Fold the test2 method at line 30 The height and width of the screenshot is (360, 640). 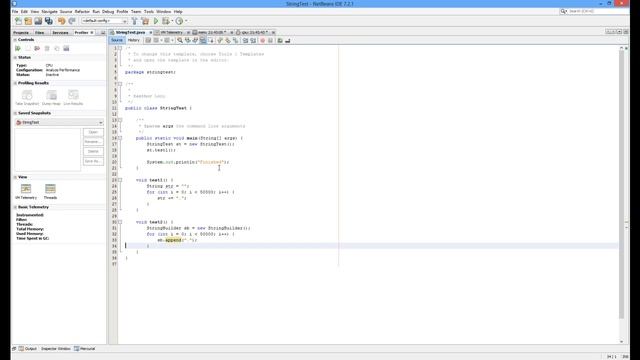click(x=120, y=222)
